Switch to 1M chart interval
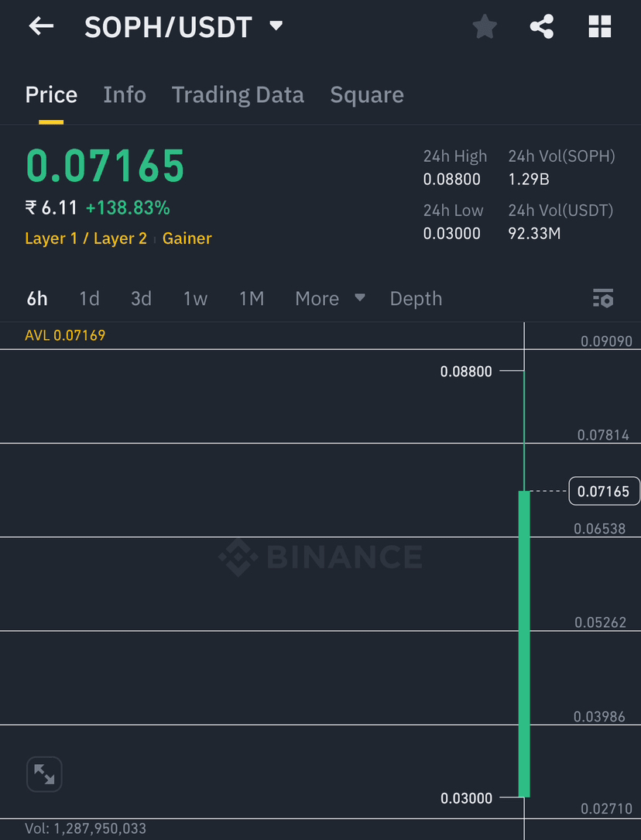This screenshot has height=840, width=641. (x=252, y=299)
